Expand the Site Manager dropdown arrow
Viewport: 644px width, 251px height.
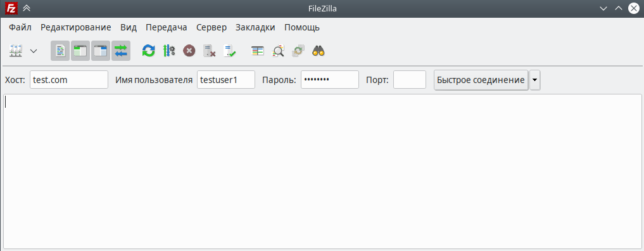(34, 51)
